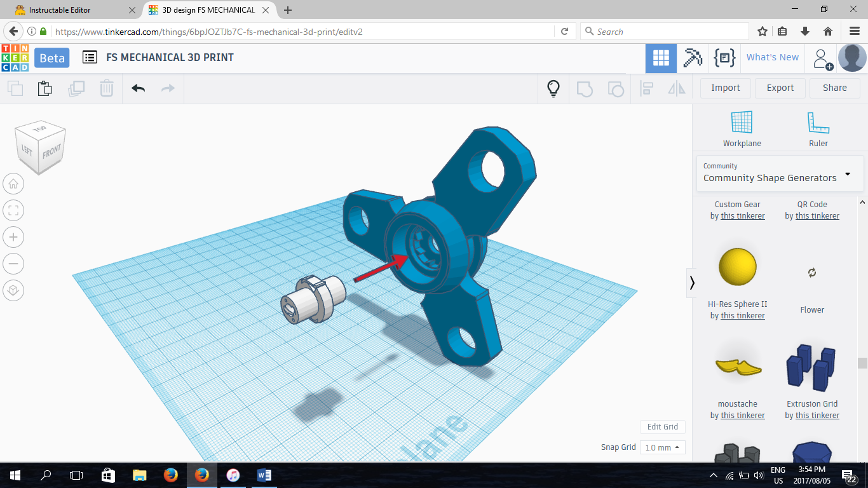Collapse the shapes panel with the chevron

(x=692, y=283)
